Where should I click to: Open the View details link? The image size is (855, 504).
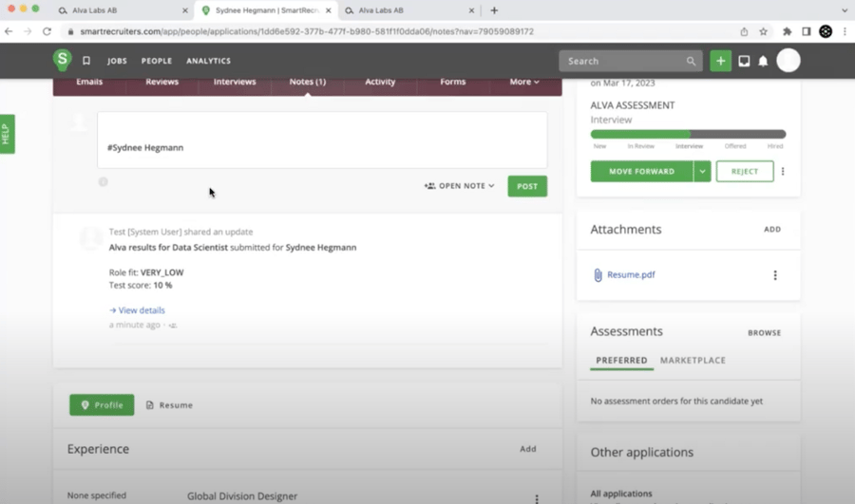pos(138,310)
